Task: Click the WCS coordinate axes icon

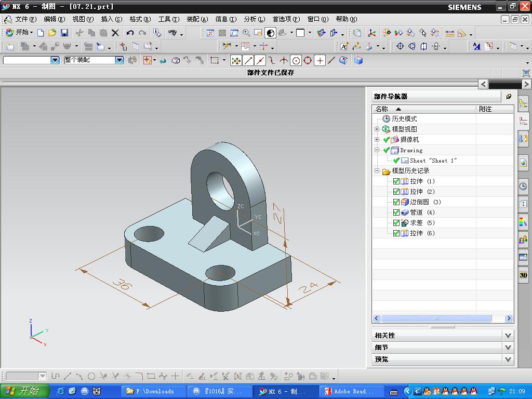Action: click(x=372, y=33)
